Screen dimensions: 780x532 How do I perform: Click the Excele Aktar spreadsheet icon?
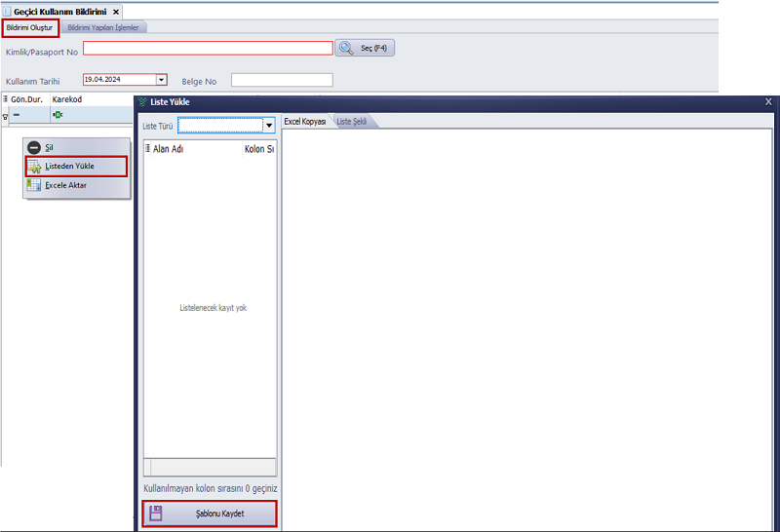[x=34, y=185]
